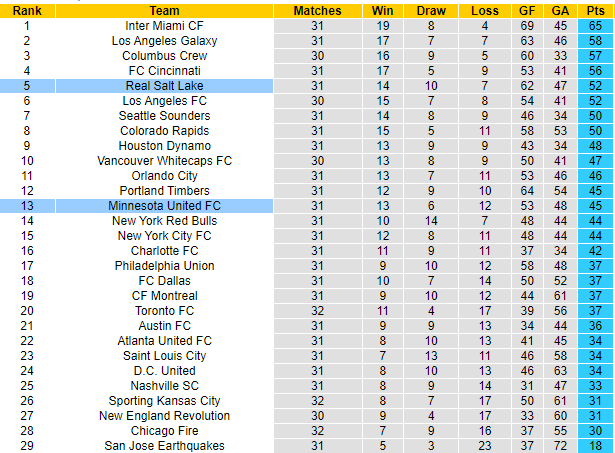615x453 pixels.
Task: Click the Chicago Fire team name
Action: click(164, 431)
